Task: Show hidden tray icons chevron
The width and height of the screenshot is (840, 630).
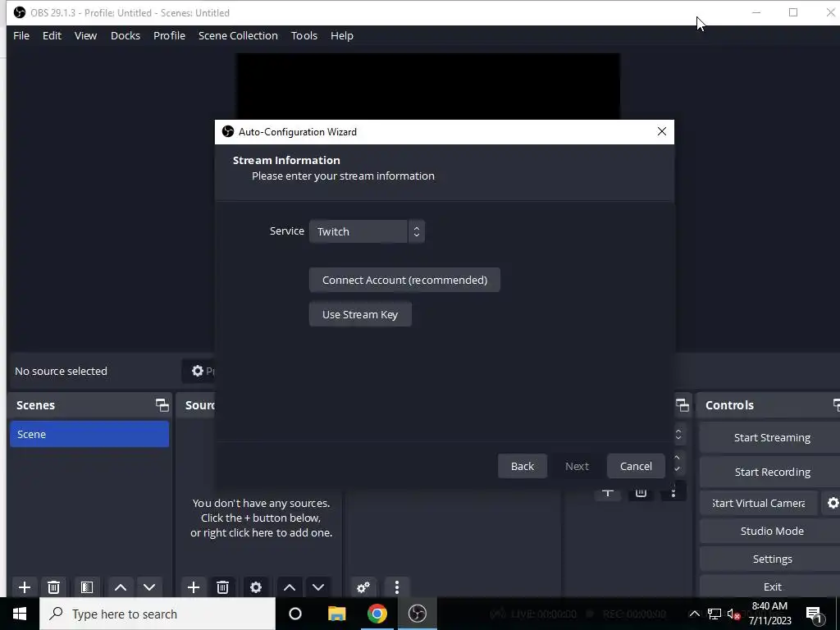Action: click(x=694, y=614)
